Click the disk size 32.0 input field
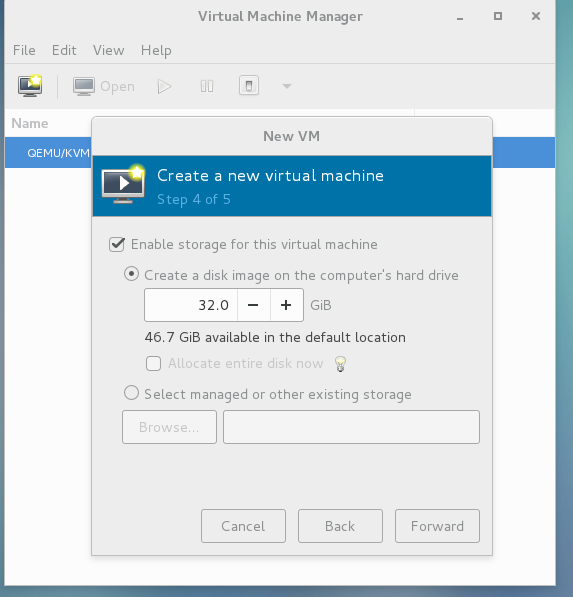 [x=191, y=305]
